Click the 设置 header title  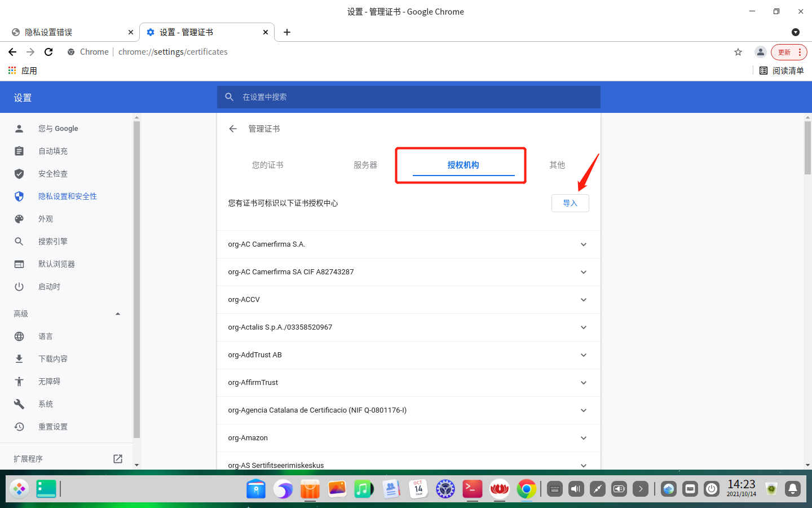click(x=23, y=98)
